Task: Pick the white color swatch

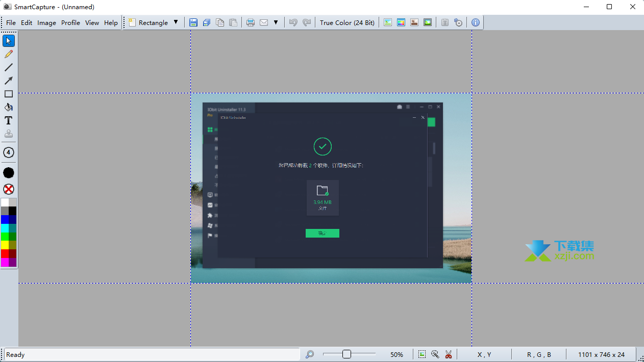Action: 5,202
